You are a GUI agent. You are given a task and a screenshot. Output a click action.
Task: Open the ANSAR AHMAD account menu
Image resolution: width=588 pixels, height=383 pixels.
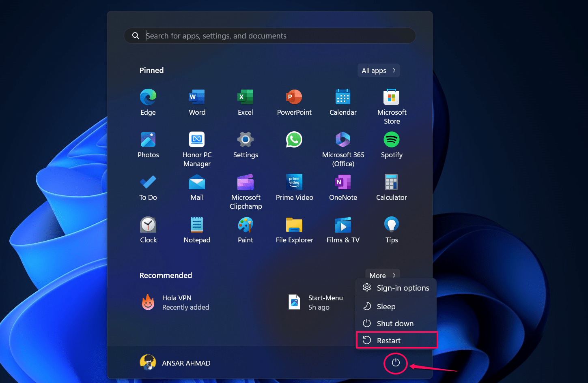click(175, 363)
